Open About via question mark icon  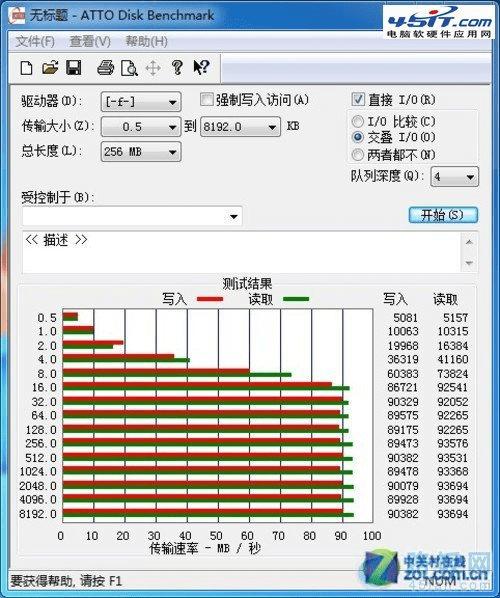(x=177, y=68)
